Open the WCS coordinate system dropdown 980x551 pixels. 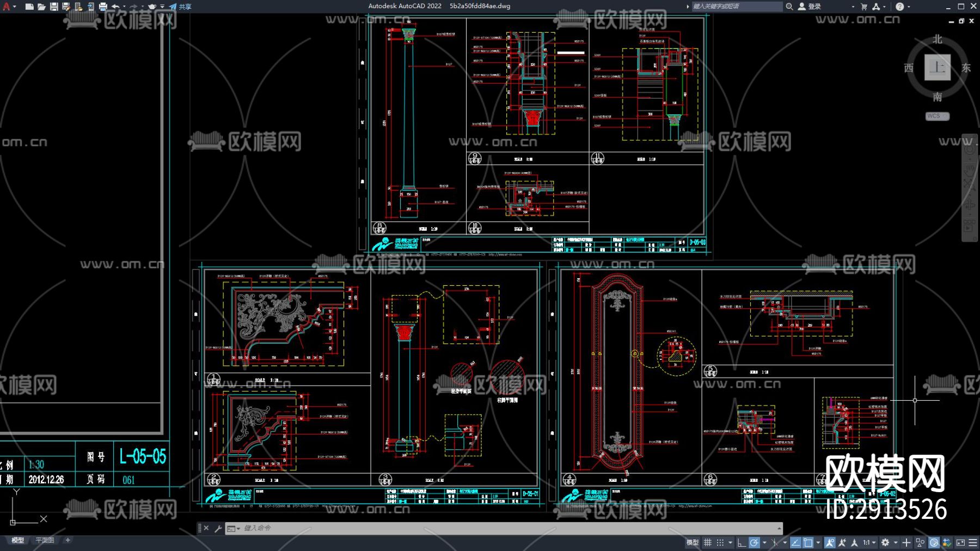(938, 116)
